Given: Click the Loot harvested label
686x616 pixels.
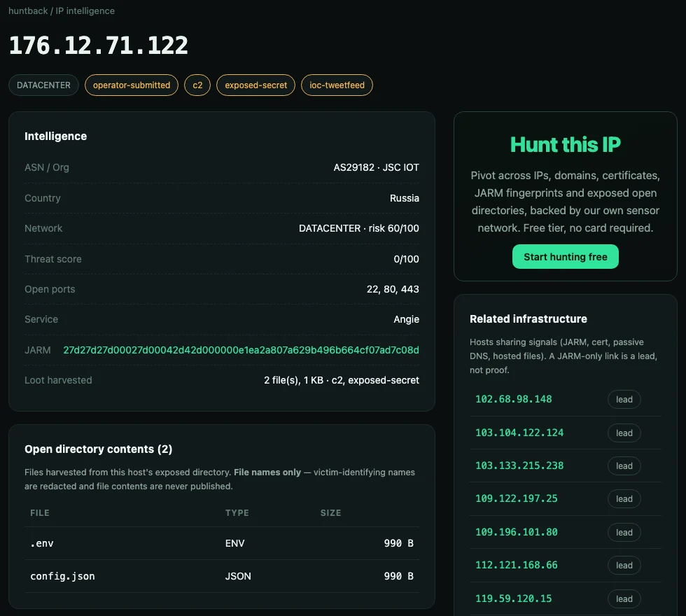Looking at the screenshot, I should pos(58,380).
